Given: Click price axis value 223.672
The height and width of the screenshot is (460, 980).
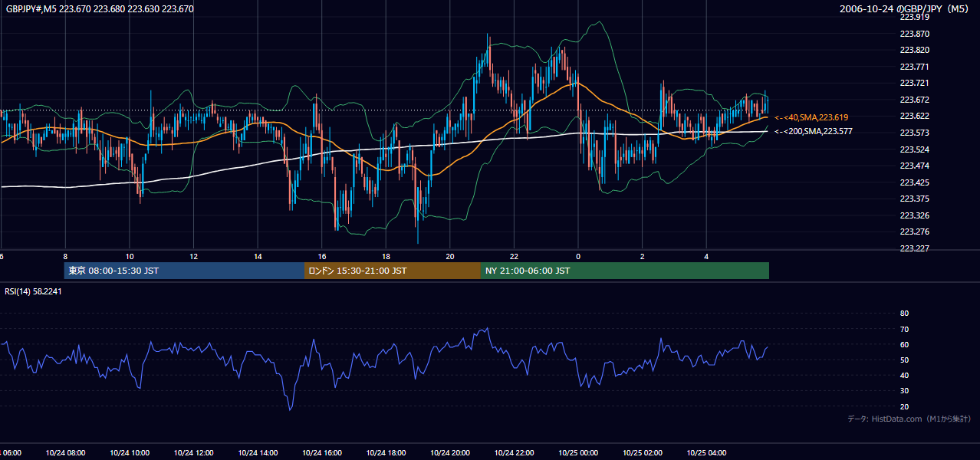Looking at the screenshot, I should [914, 100].
